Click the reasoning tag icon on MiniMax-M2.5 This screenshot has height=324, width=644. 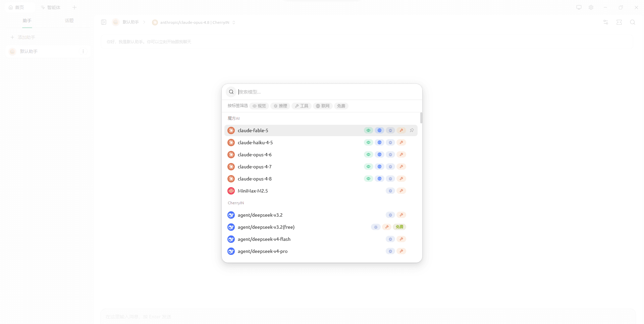pos(390,191)
